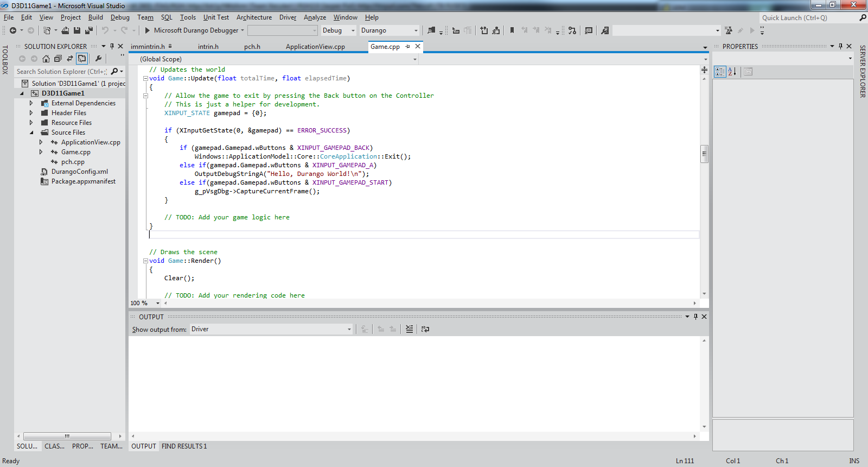
Task: Click the Navigate Backward toolbar arrow
Action: [x=12, y=30]
